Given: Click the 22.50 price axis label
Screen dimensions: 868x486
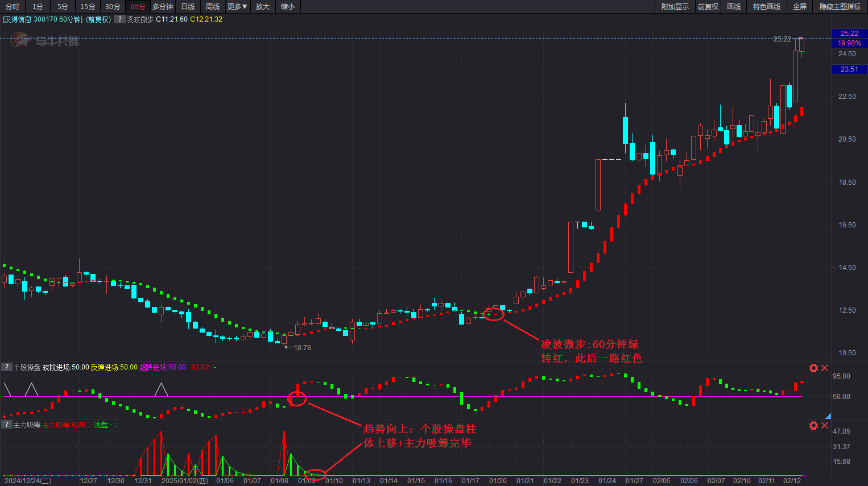Looking at the screenshot, I should 847,97.
